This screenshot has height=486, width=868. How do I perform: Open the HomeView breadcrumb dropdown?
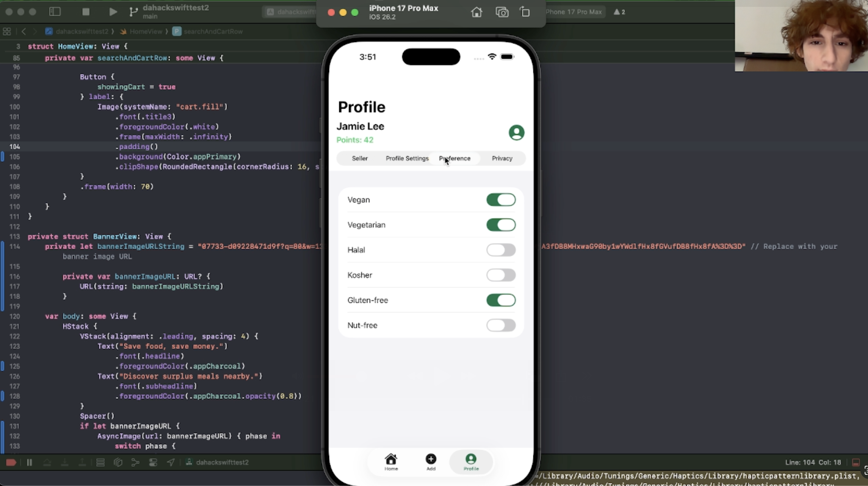(x=145, y=32)
